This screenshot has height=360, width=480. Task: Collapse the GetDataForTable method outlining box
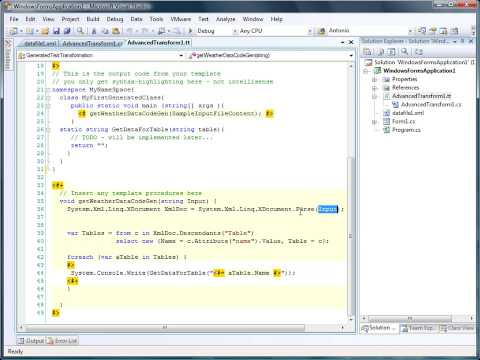(x=48, y=130)
